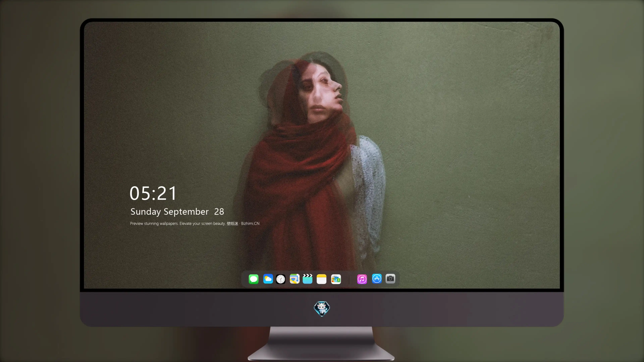Launch the Weather app from the dock

[x=268, y=279]
